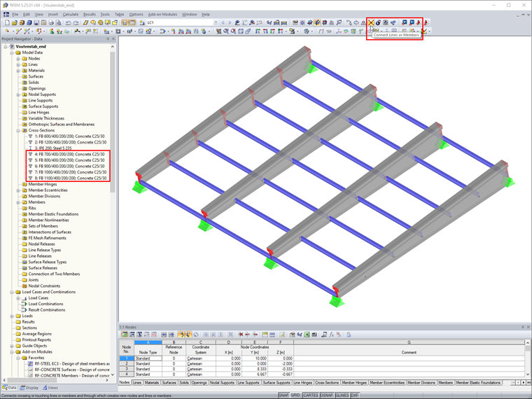The image size is (532, 399).
Task: Click the Redo arrow icon
Action: (76, 22)
